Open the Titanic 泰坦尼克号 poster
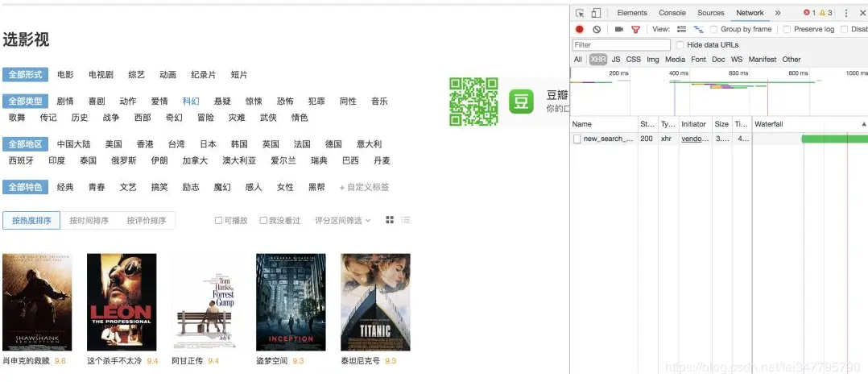868x382 pixels. [x=376, y=302]
